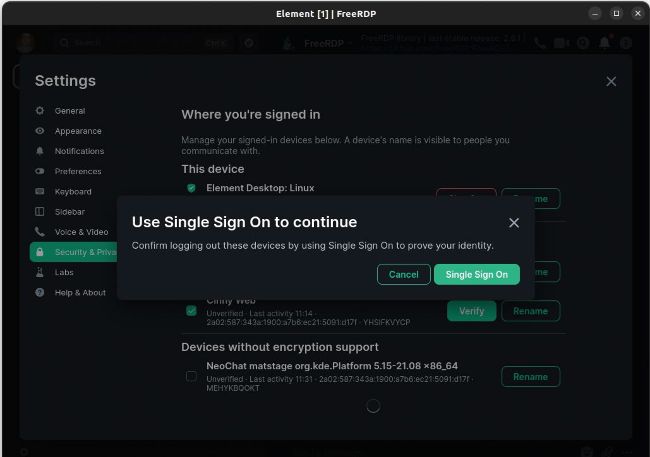The height and width of the screenshot is (457, 650).
Task: Rename the NeoChat matstage device
Action: click(530, 376)
